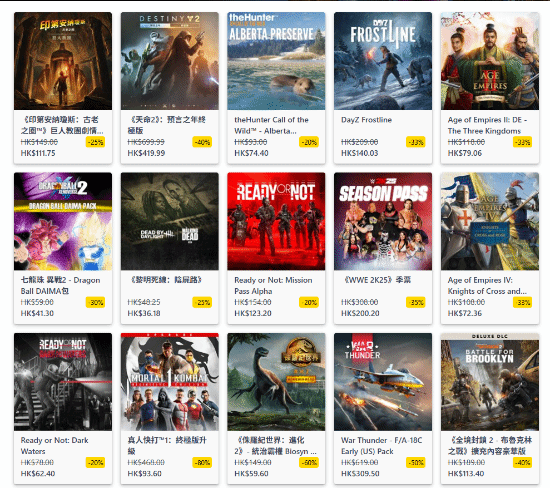550x488 pixels.
Task: Open Ready or Not: Dark Waters title
Action: click(54, 446)
